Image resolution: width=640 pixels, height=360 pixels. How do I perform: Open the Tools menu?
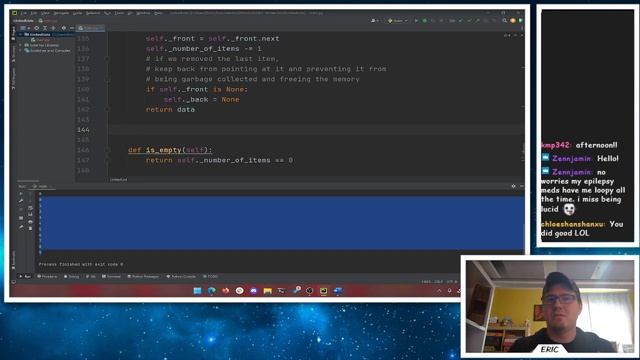[x=119, y=13]
